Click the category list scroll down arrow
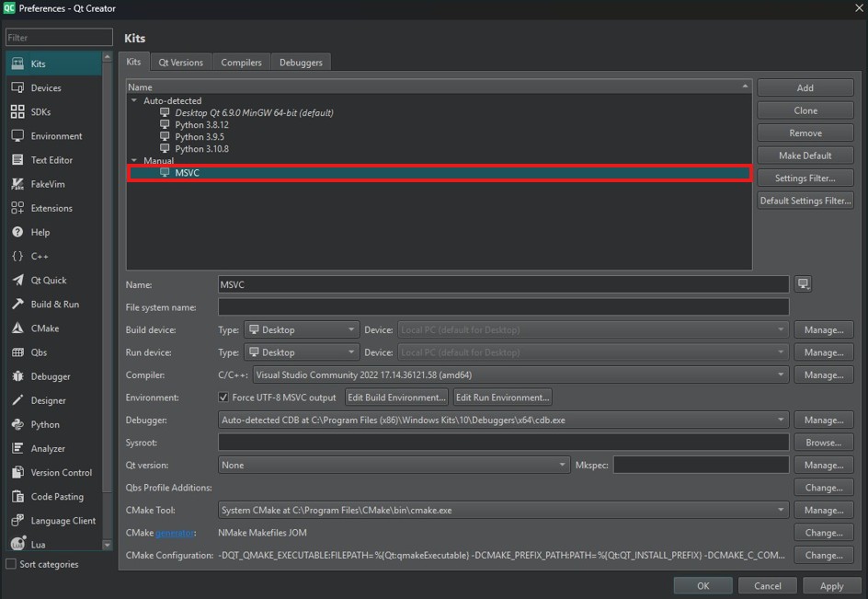This screenshot has height=599, width=868. [x=108, y=546]
